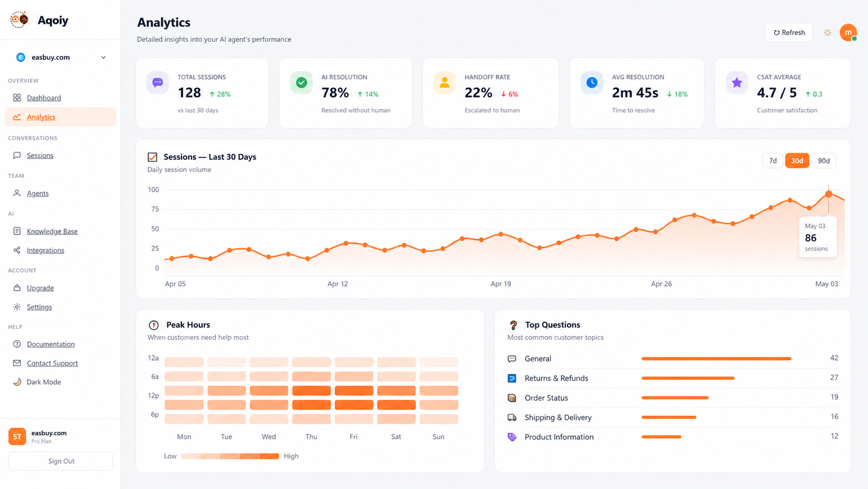Click the Sessions chat bubble icon
Viewport: 868px width, 489px height.
pyautogui.click(x=17, y=155)
